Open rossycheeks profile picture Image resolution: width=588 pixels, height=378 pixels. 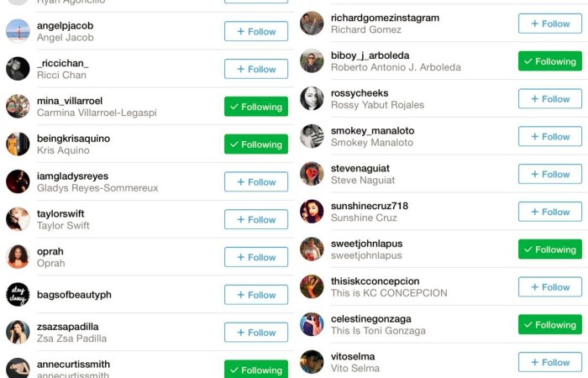(312, 98)
